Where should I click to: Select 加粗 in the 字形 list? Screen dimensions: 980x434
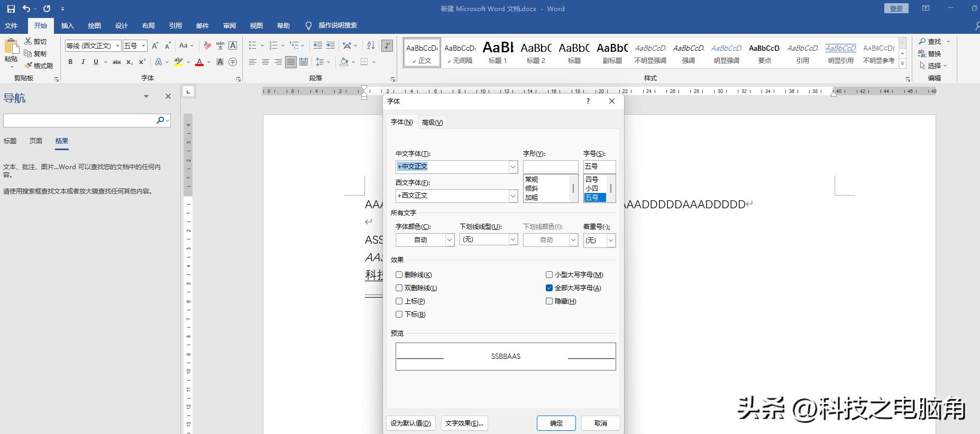coord(532,198)
